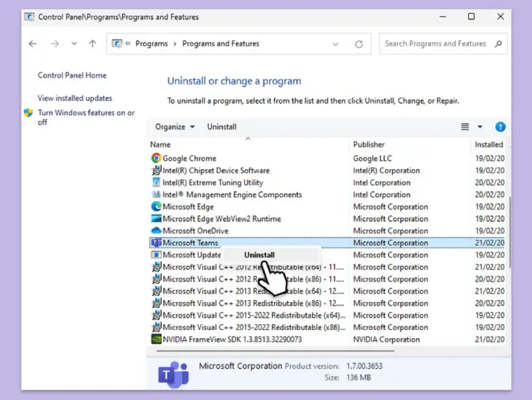Image resolution: width=532 pixels, height=400 pixels.
Task: Select the Microsoft Teams list icon
Action: [156, 243]
